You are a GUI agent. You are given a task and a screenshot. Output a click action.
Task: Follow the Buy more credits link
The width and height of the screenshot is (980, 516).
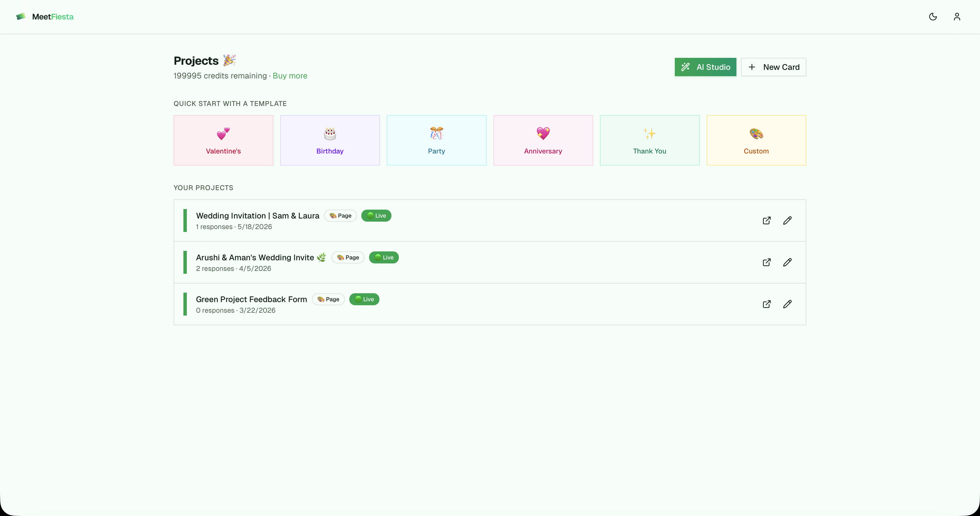(x=290, y=76)
